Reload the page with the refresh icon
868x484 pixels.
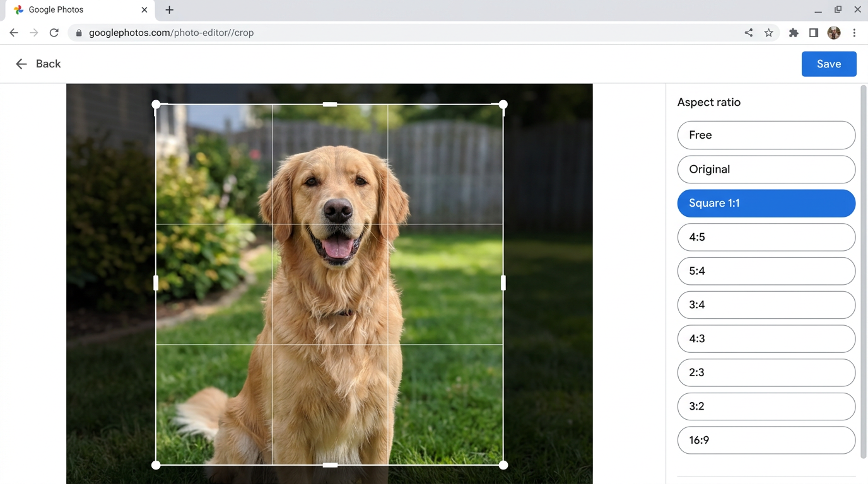tap(54, 32)
